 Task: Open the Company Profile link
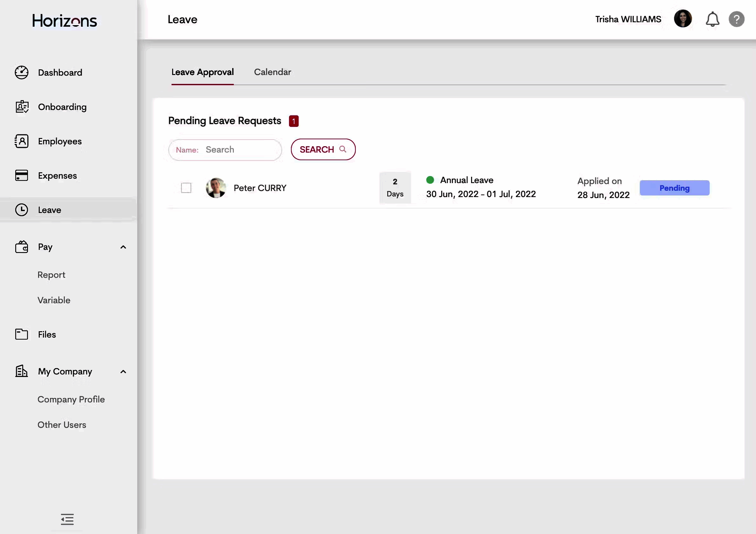[x=71, y=399]
